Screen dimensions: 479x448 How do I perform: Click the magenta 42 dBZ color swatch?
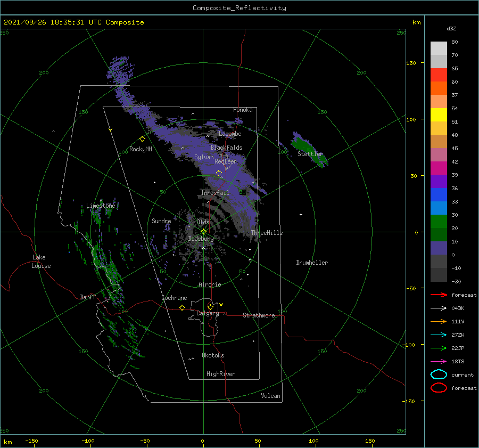pyautogui.click(x=439, y=168)
